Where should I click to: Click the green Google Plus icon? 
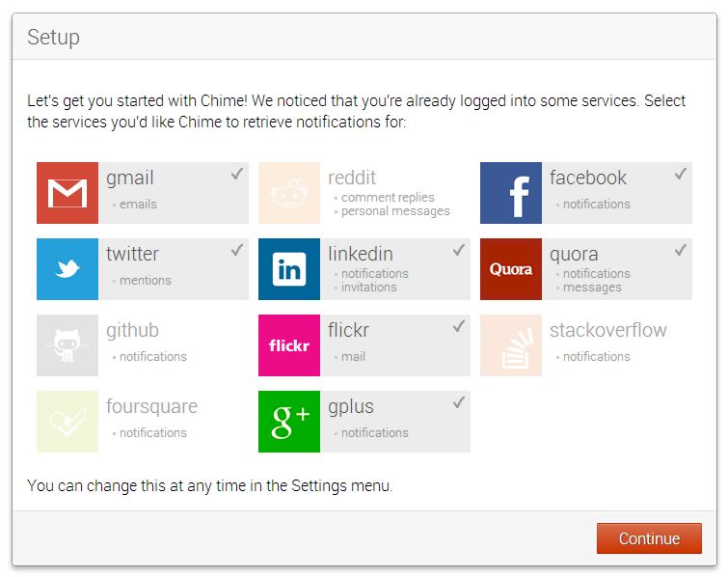(289, 422)
